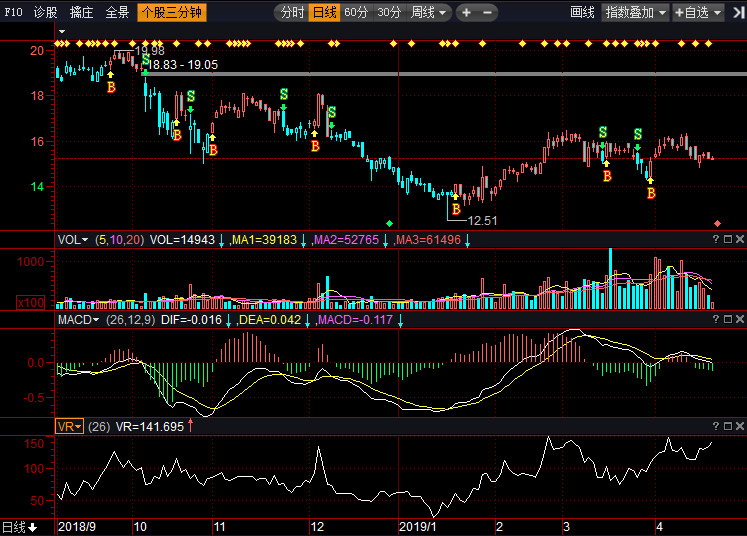
Task: Click help icon on MACD panel
Action: tap(716, 319)
